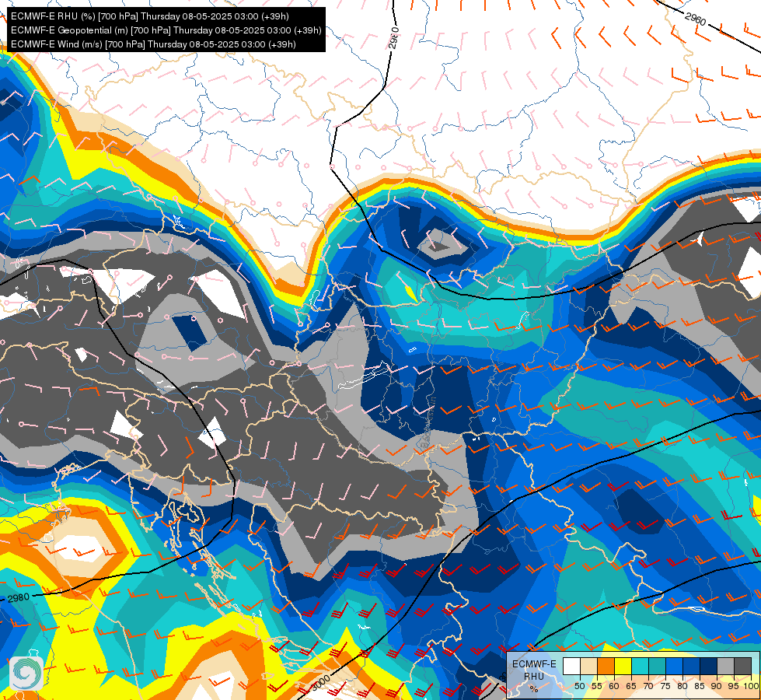Click the light gray 90-95 legend swatch
This screenshot has width=761, height=700.
pyautogui.click(x=725, y=667)
